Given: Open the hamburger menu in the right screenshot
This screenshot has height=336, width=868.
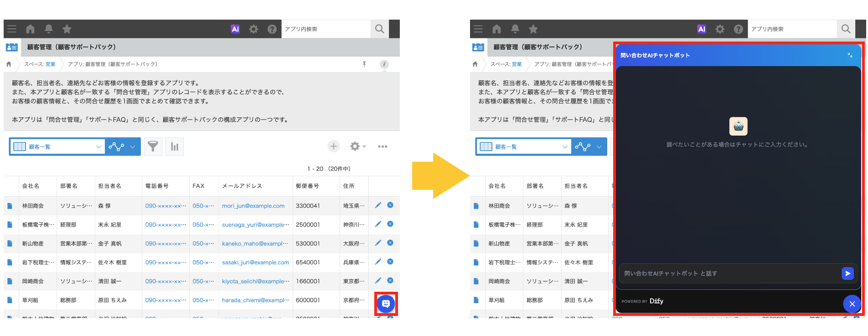Looking at the screenshot, I should tap(478, 29).
